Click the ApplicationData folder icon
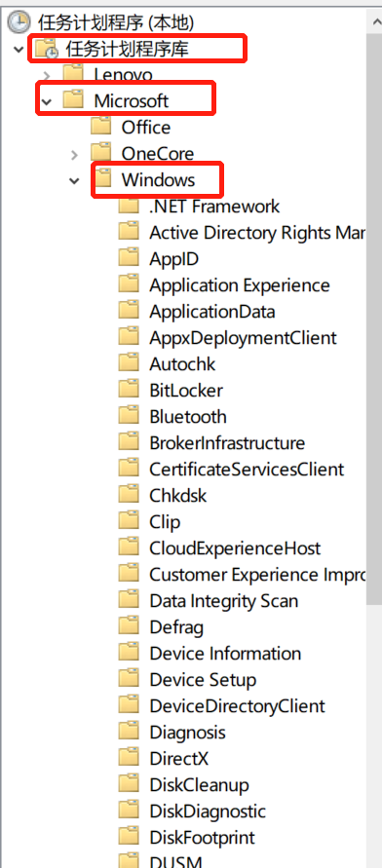The height and width of the screenshot is (868, 382). point(129,311)
